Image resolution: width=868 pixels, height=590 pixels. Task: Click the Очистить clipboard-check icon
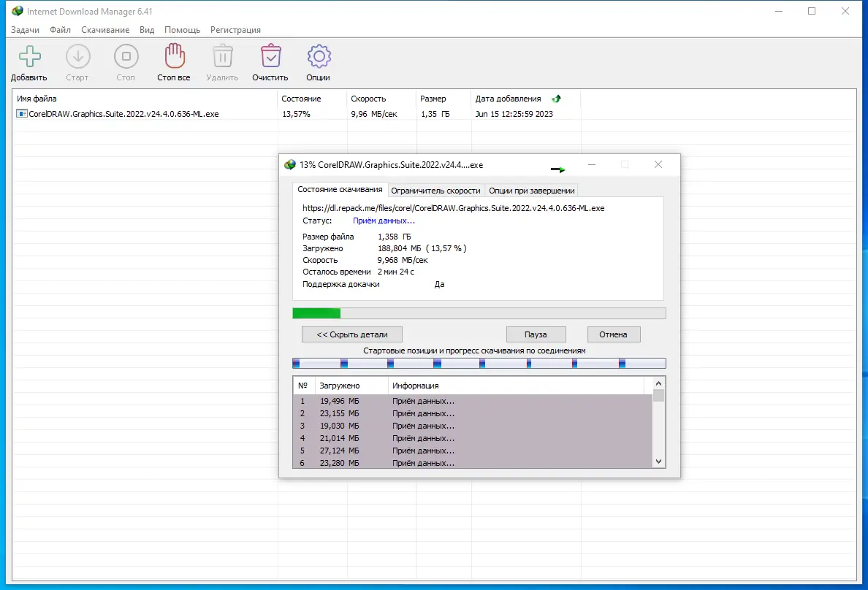(270, 56)
